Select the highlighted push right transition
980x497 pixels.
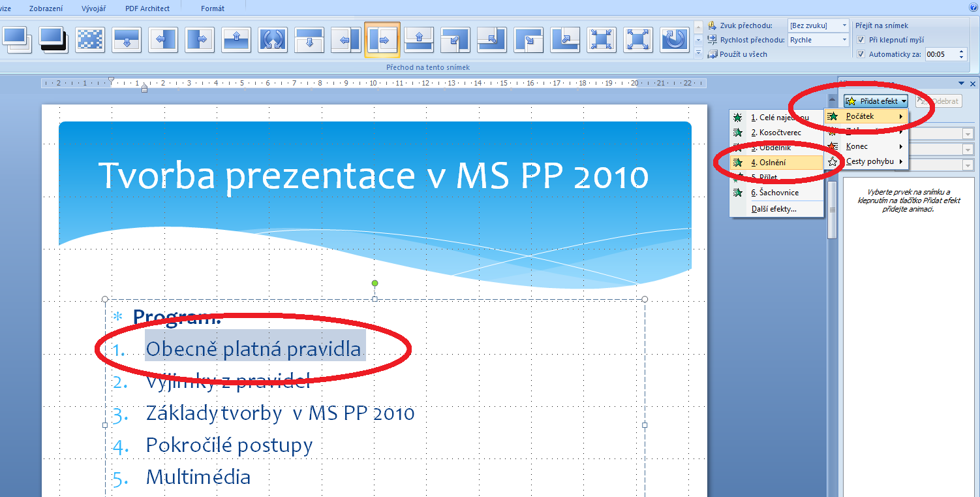coord(382,39)
